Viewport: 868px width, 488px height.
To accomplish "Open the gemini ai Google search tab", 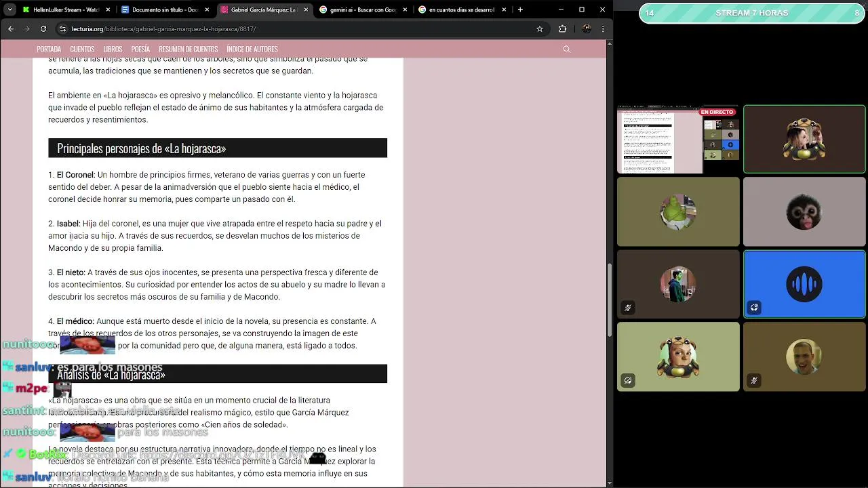I will click(357, 9).
